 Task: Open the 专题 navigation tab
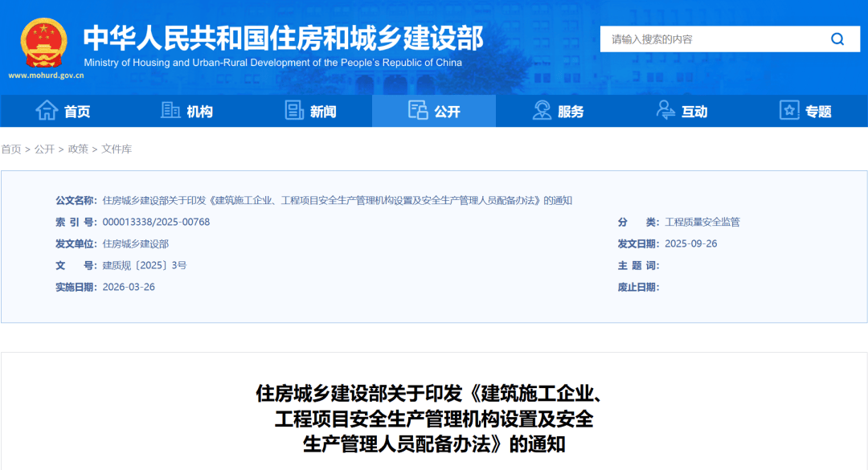point(818,112)
